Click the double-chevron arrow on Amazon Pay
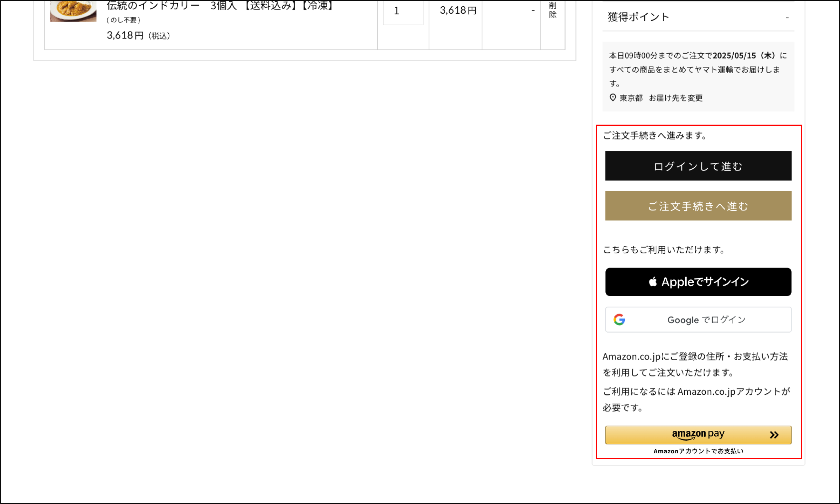 coord(774,435)
